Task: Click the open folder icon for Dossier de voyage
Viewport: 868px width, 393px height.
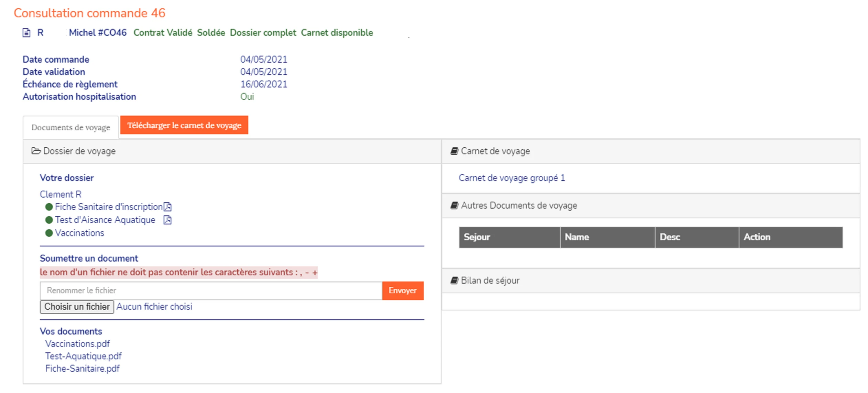Action: [x=36, y=151]
